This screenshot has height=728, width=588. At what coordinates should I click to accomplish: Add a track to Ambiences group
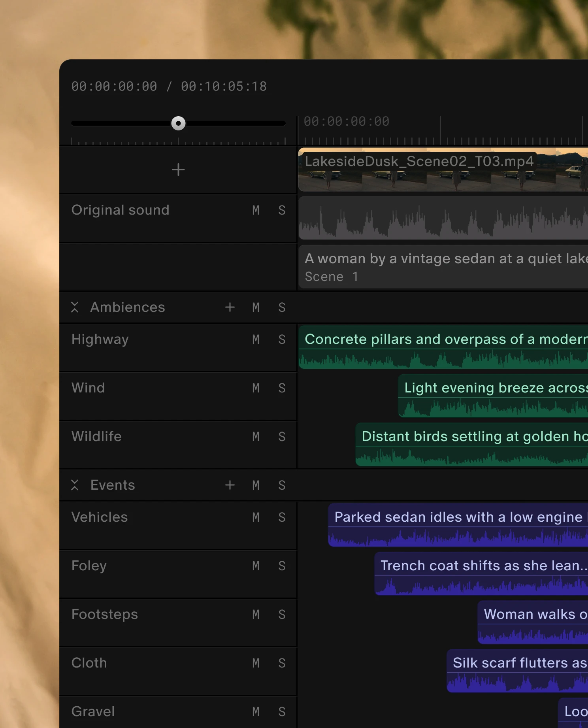tap(230, 307)
